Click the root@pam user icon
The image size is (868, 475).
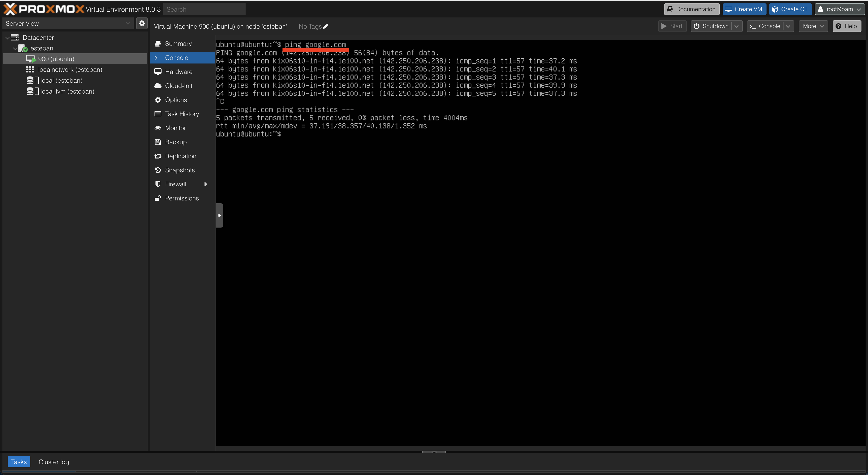click(821, 9)
